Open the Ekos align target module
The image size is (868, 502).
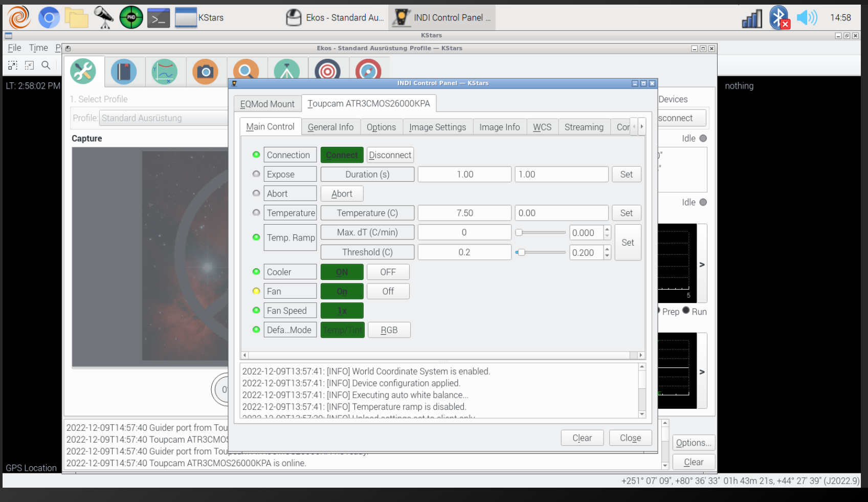pos(328,70)
